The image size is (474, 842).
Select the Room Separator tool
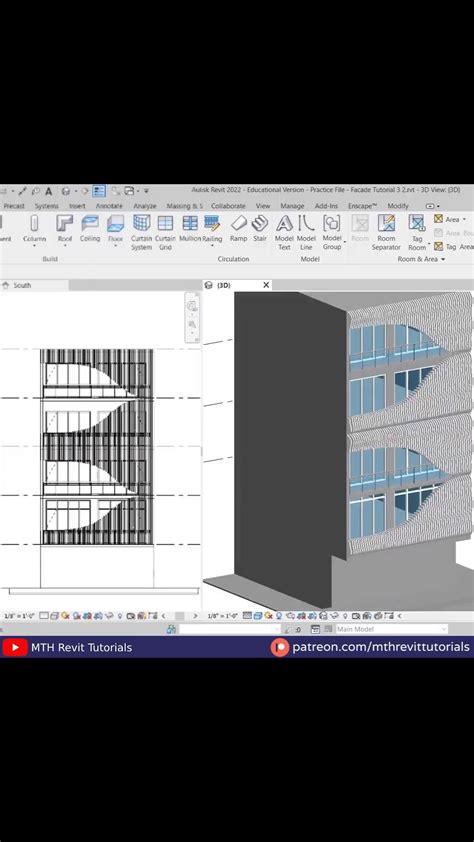click(386, 232)
